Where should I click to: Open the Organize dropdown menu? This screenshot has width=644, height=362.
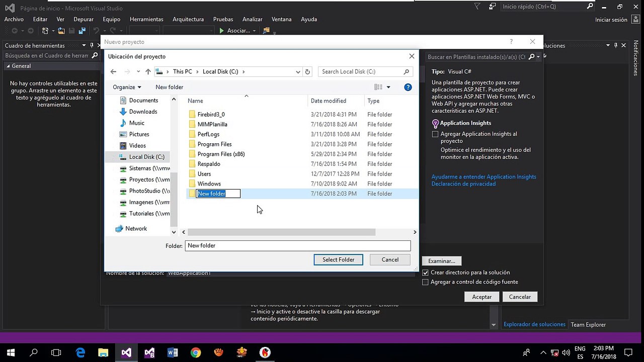(x=127, y=87)
